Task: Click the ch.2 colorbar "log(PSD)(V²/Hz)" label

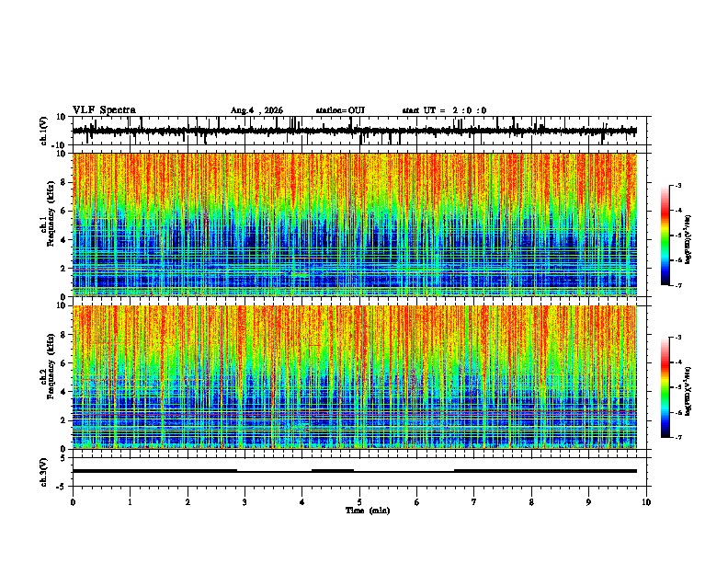Action: (x=689, y=391)
